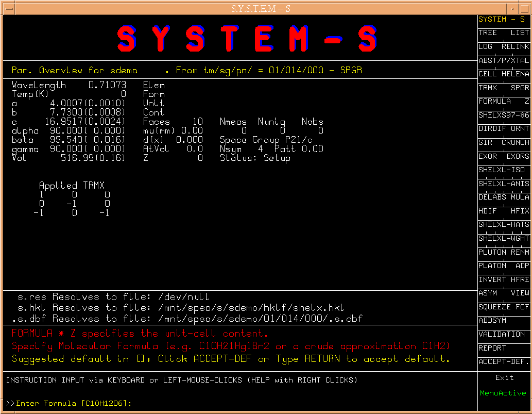Open the LOG menu entry
Image resolution: width=532 pixels, height=414 pixels.
coord(486,46)
